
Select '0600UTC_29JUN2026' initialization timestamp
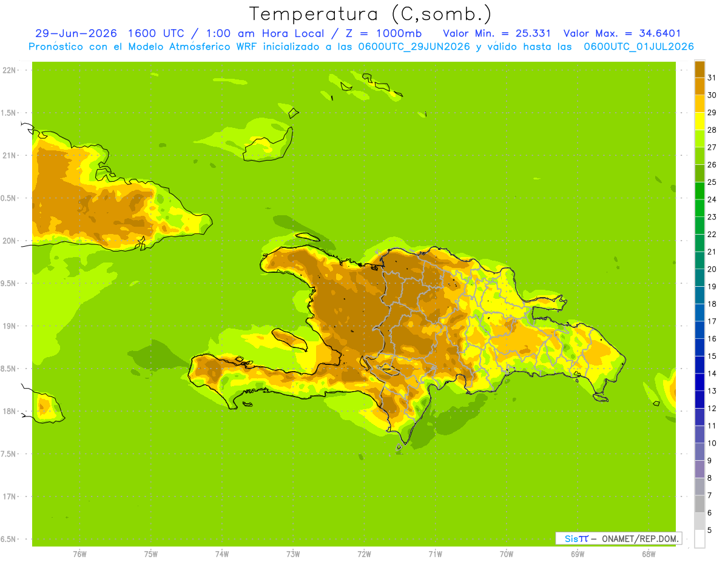(414, 47)
